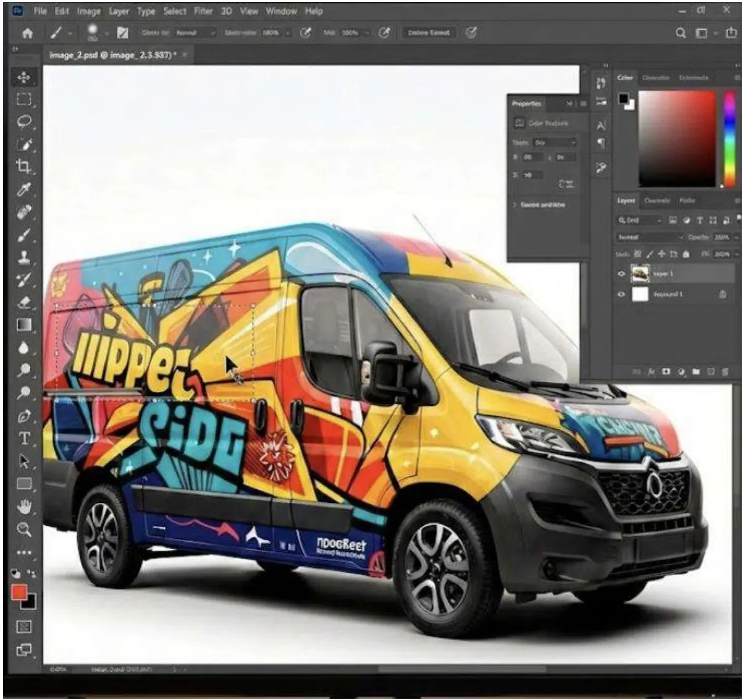The width and height of the screenshot is (743, 700).
Task: Open the dropdown in the Properties panel
Action: pos(554,143)
